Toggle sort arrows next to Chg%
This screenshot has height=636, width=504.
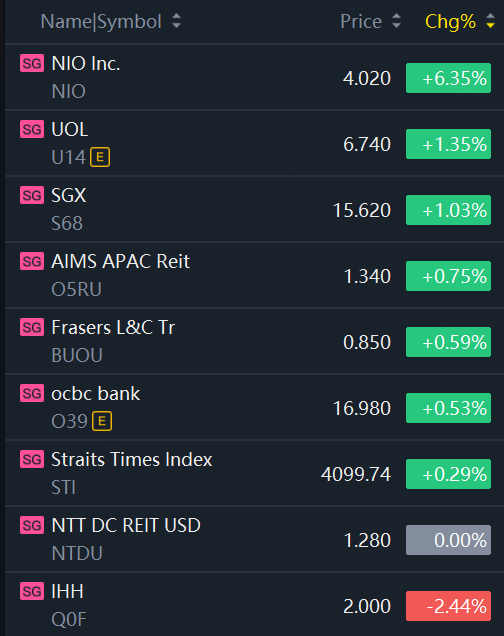point(491,21)
